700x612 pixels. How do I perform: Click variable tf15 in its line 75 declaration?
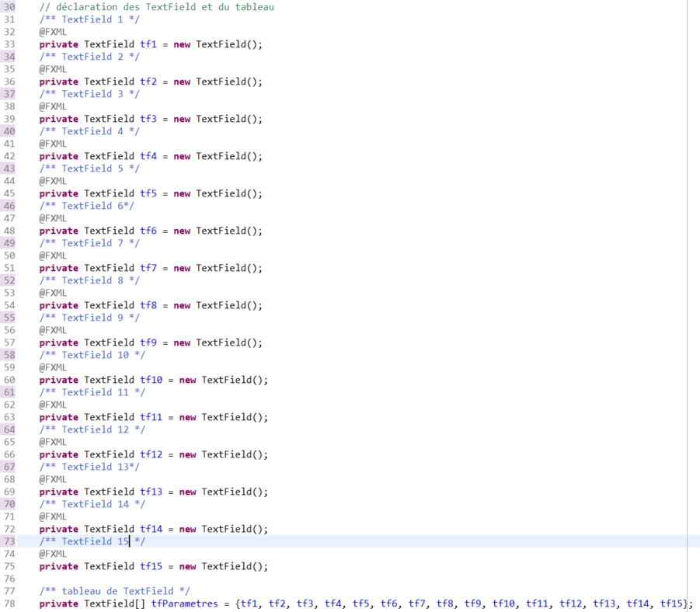coord(151,566)
